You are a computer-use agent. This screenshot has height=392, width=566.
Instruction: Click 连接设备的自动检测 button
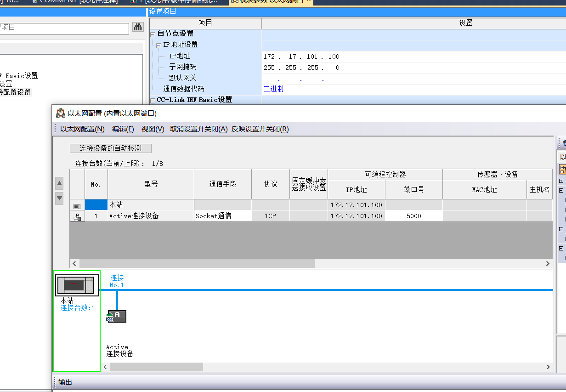click(x=110, y=148)
